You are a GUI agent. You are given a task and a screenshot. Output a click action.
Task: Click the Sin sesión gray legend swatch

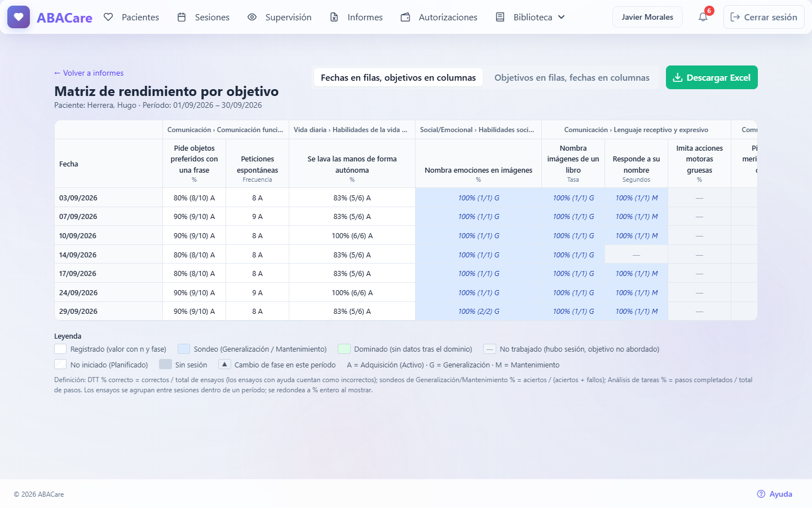click(165, 365)
